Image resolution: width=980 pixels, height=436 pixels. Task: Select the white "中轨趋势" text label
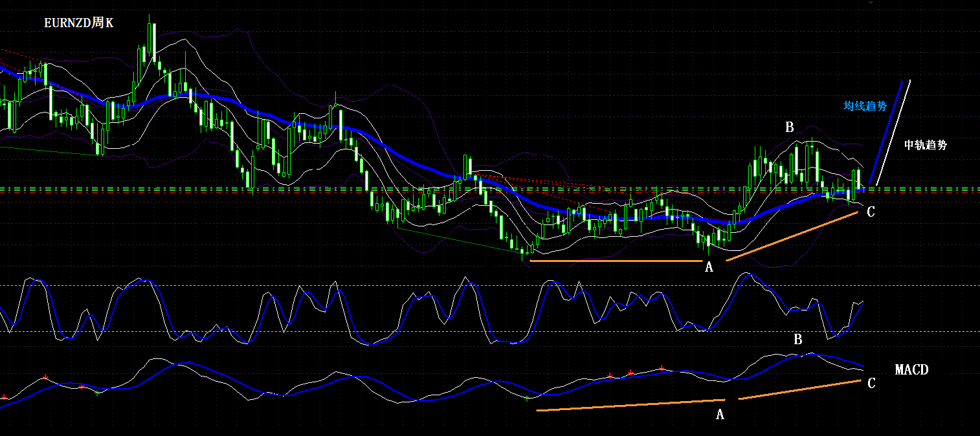[x=926, y=145]
